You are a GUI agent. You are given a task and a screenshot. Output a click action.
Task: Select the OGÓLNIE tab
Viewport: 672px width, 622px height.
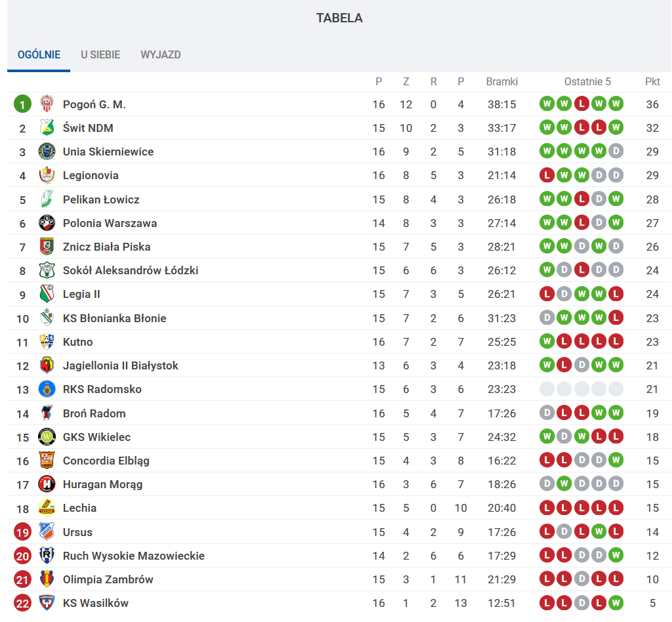coord(39,55)
